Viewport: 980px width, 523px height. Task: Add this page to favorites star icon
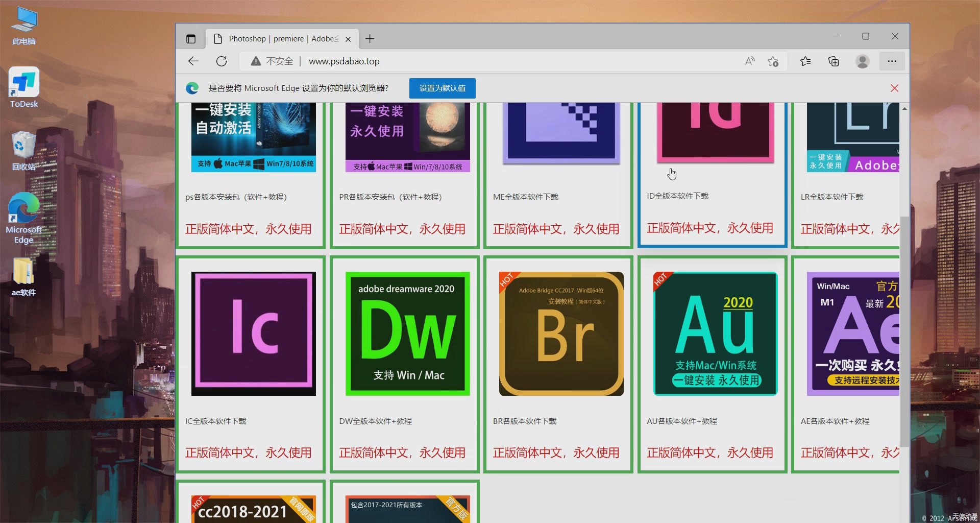(773, 61)
